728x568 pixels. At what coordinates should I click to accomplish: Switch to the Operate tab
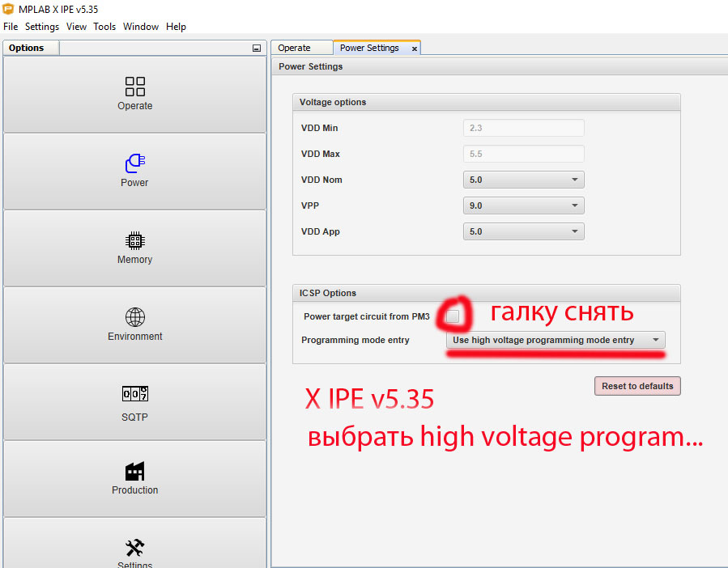[x=302, y=48]
